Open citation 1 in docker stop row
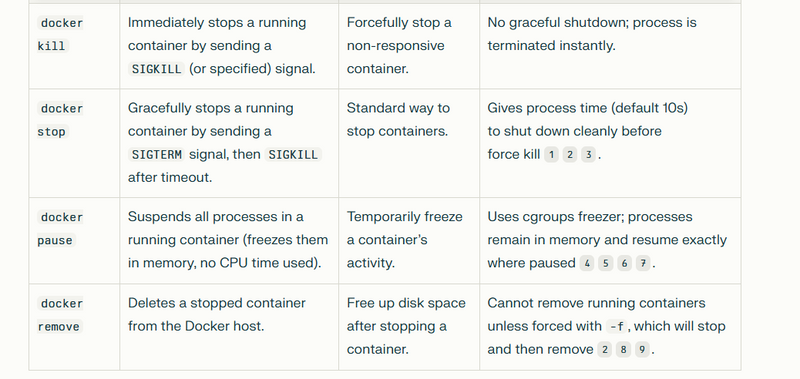This screenshot has height=379, width=800. (x=551, y=155)
